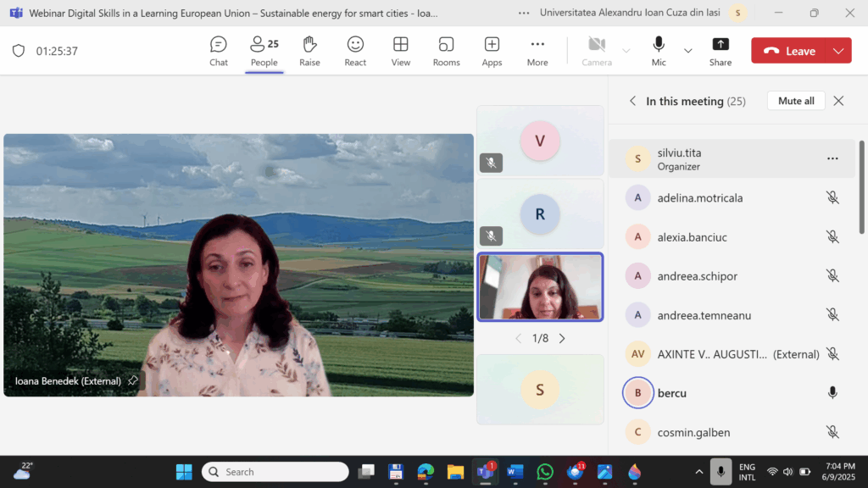Change the meeting View layout
Screen dimensions: 868x488
click(x=401, y=51)
